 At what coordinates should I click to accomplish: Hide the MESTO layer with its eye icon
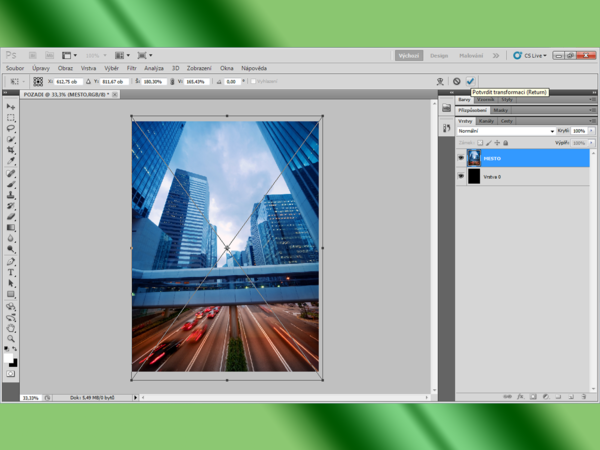(x=461, y=158)
